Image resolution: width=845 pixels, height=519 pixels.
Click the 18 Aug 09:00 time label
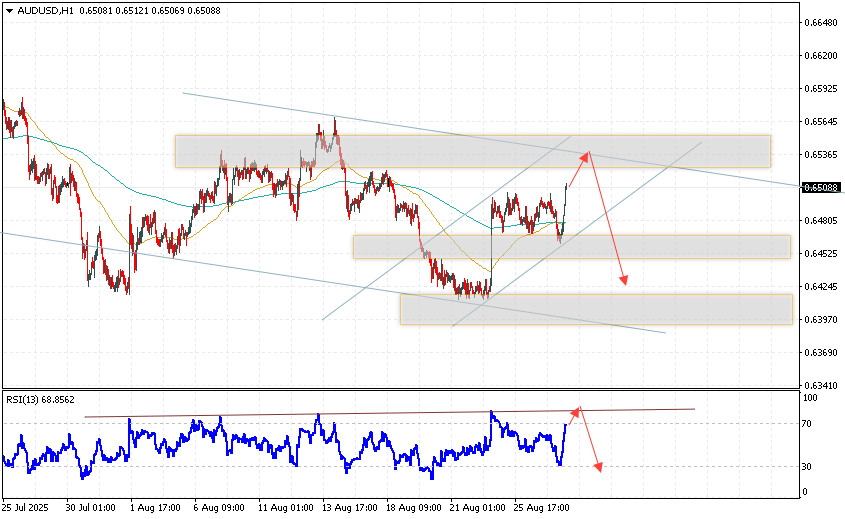click(413, 508)
